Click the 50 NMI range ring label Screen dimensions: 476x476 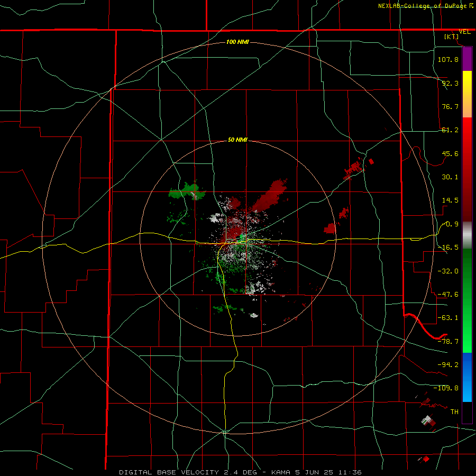[237, 140]
